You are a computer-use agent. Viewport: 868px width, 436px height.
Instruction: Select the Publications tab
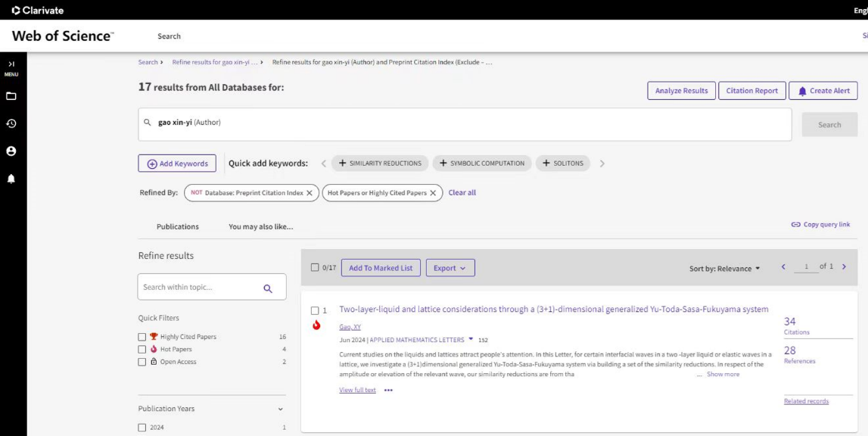point(178,226)
